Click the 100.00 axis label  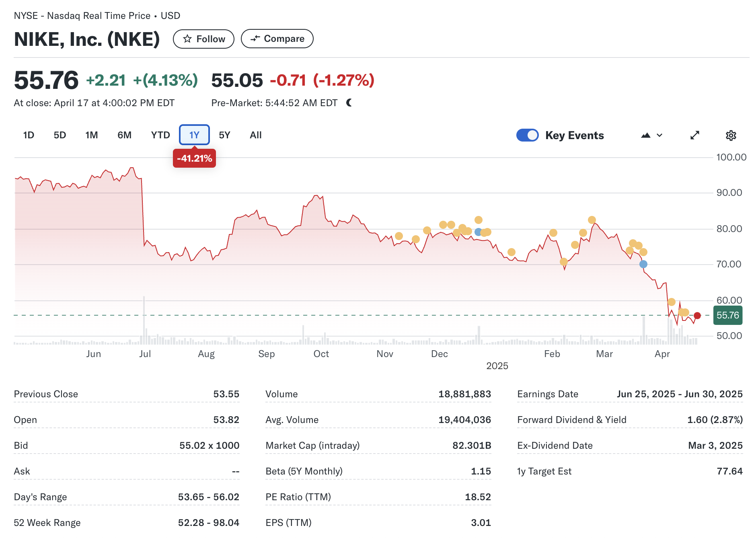pos(731,157)
